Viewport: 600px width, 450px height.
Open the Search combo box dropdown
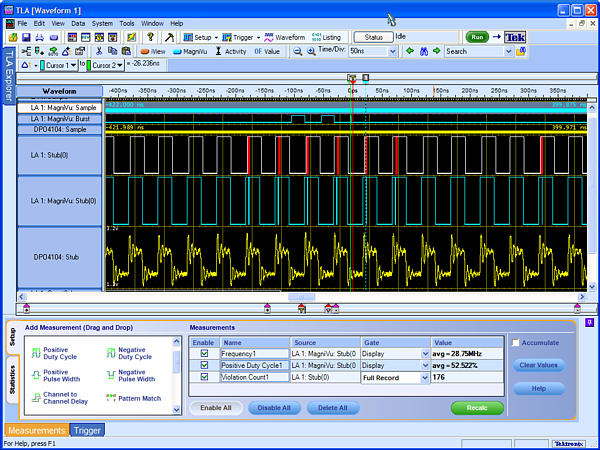click(x=509, y=51)
